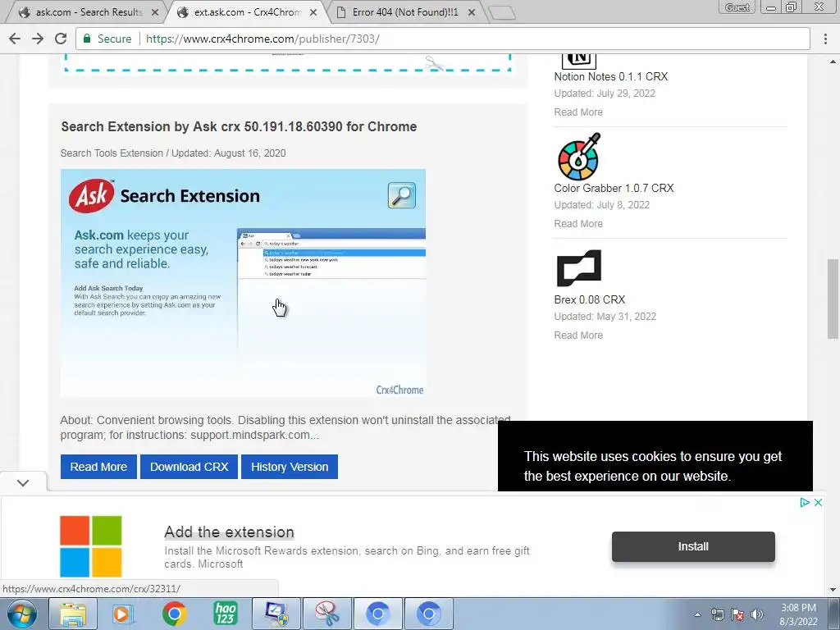
Task: Click the scrollbar up arrow
Action: [833, 62]
